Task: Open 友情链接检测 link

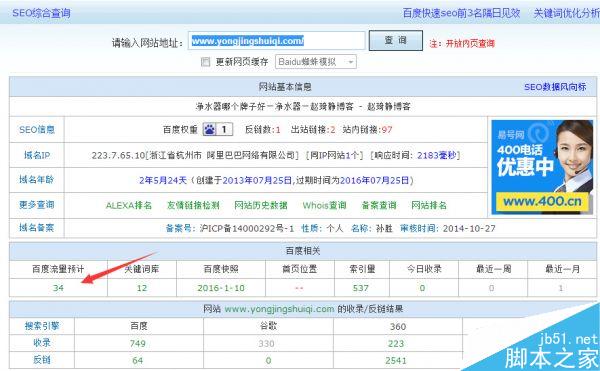Action: pos(193,205)
